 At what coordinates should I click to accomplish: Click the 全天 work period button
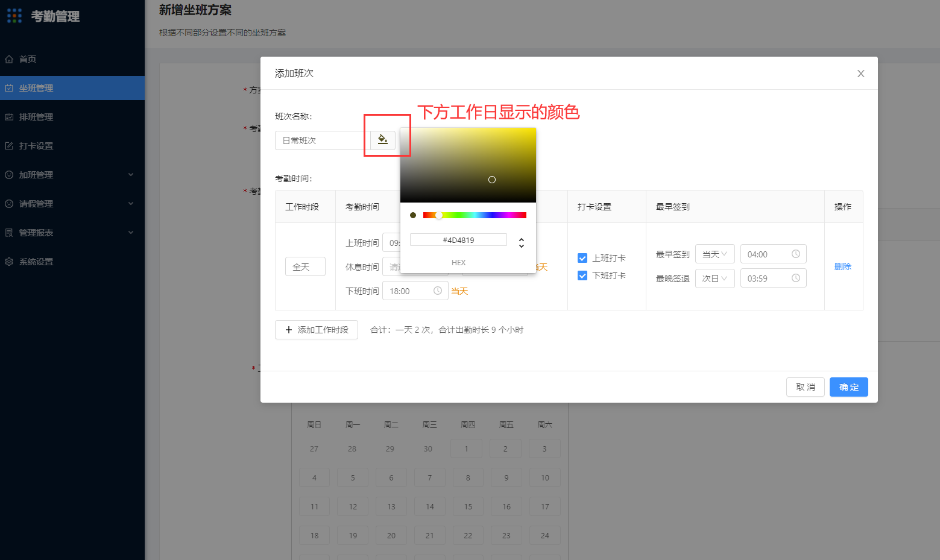click(305, 266)
